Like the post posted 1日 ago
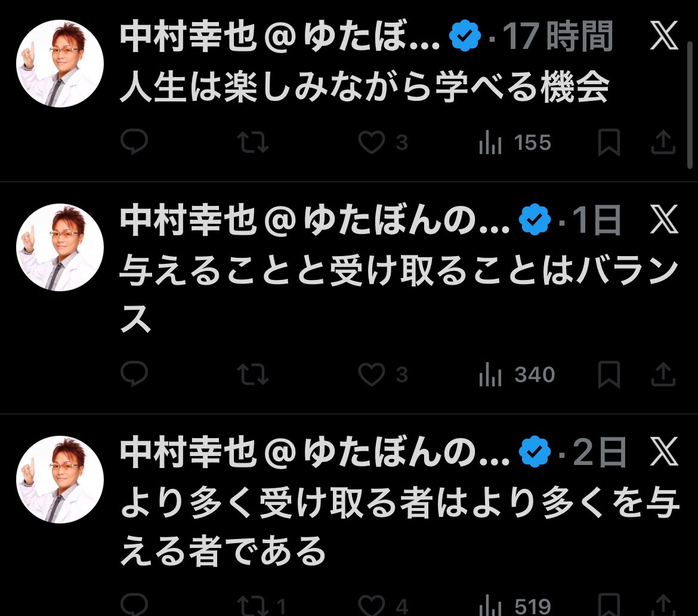The width and height of the screenshot is (698, 616). click(x=372, y=375)
